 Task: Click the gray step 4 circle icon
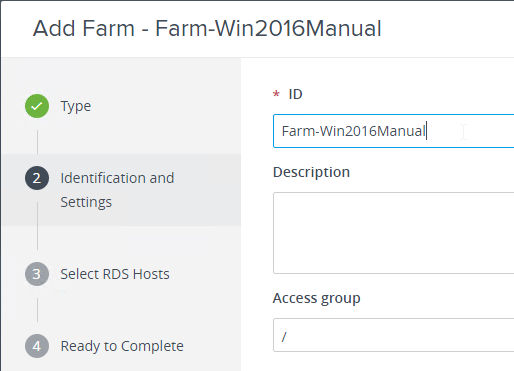pyautogui.click(x=37, y=346)
